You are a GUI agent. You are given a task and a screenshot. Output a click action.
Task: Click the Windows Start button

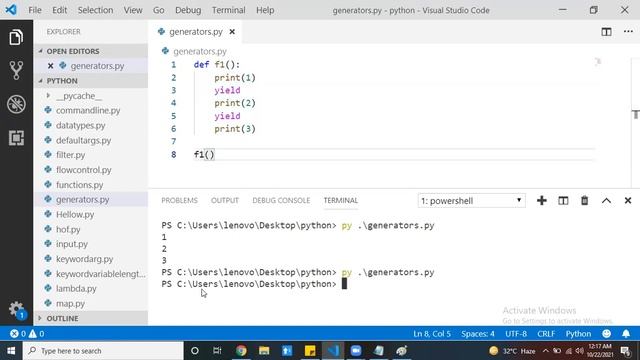coord(11,351)
